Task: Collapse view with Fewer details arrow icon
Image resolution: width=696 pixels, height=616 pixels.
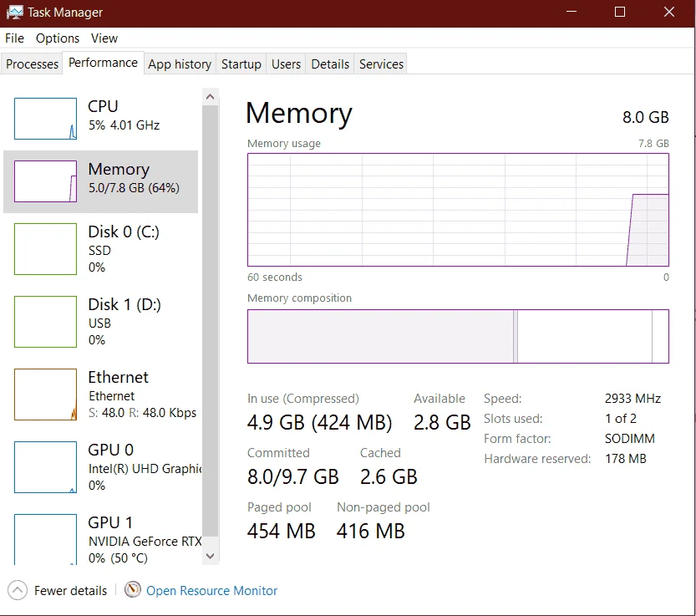Action: [x=18, y=590]
